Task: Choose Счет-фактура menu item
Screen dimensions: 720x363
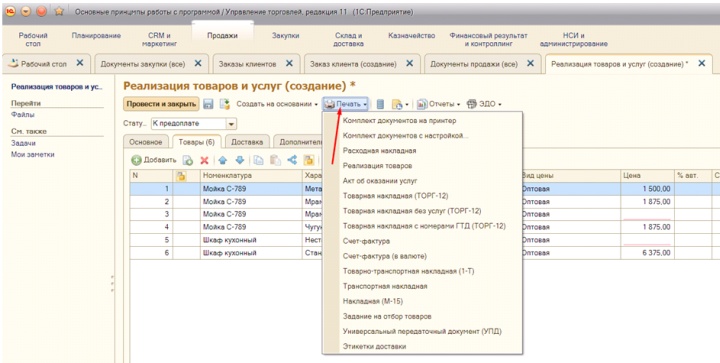Action: (366, 241)
